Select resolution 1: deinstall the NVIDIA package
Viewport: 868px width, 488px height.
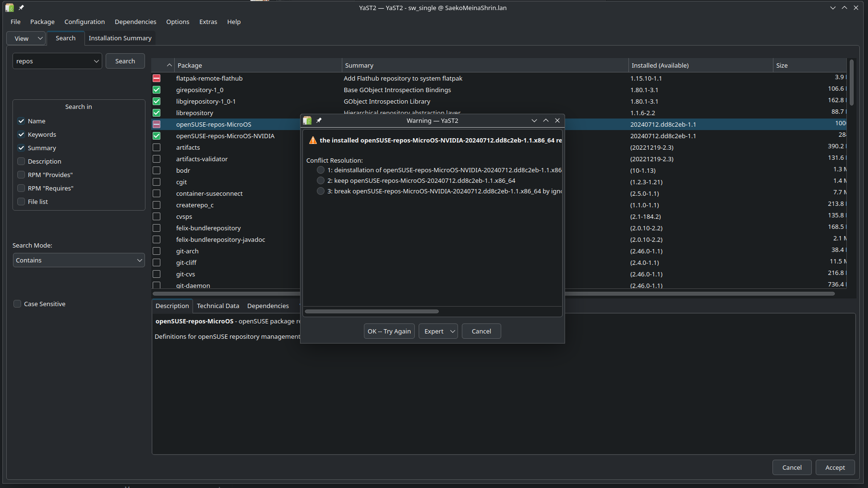tap(320, 170)
